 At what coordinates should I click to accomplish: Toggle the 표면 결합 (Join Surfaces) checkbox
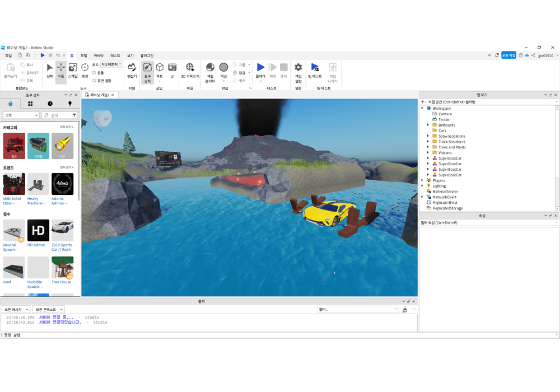(x=94, y=80)
